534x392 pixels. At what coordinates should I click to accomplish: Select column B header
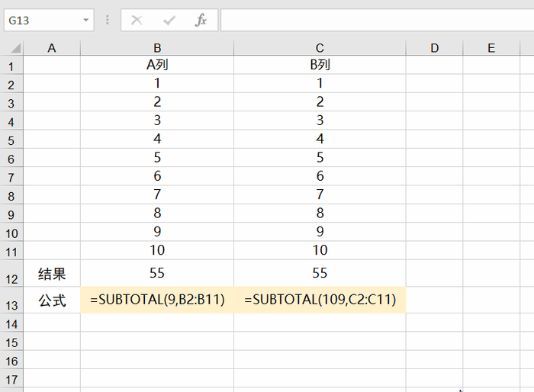pyautogui.click(x=156, y=48)
